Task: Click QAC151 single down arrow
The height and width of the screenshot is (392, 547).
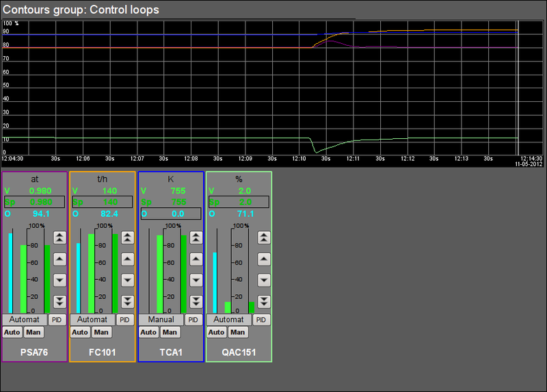Action: click(264, 280)
